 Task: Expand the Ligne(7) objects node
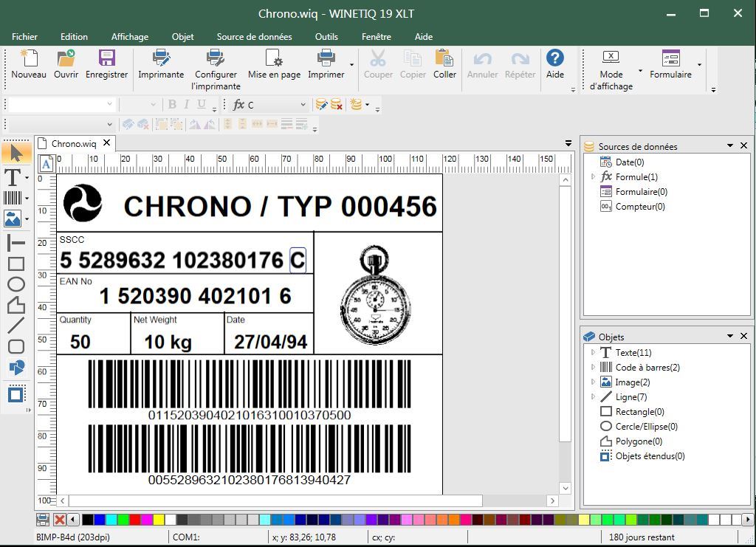click(x=593, y=396)
